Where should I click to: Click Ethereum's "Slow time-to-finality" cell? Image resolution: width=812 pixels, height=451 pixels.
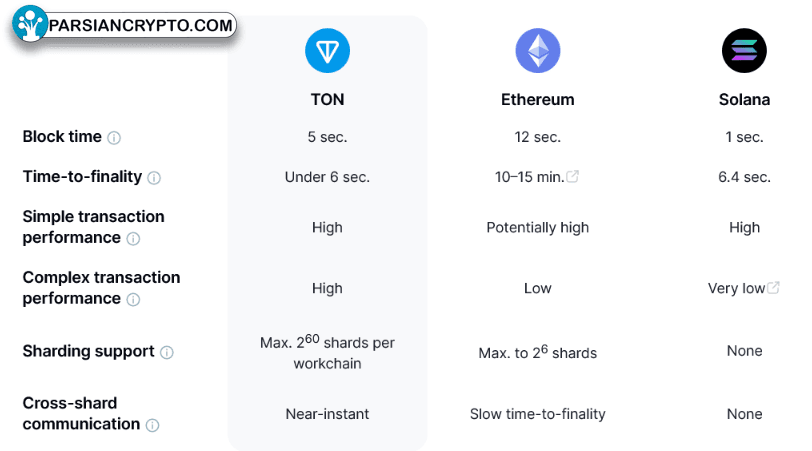[x=537, y=414]
